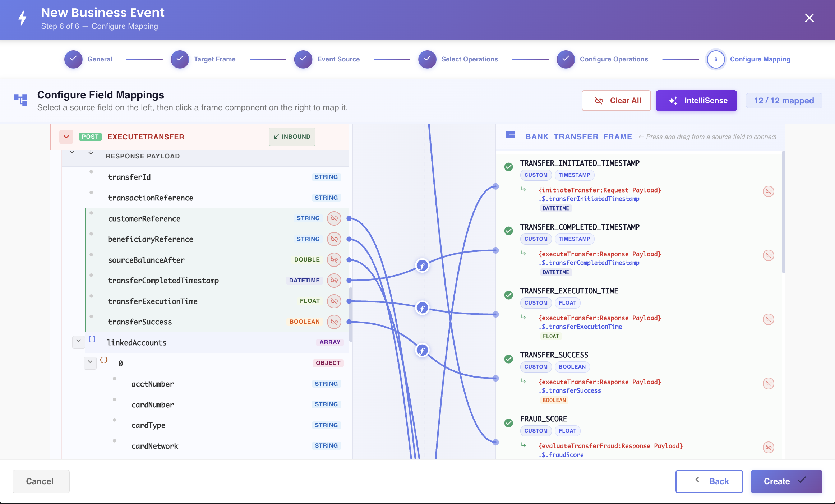Remove mapping on TRANSFER_COMPLETED_TIMESTAMP component
Viewport: 835px width, 504px height.
(768, 255)
